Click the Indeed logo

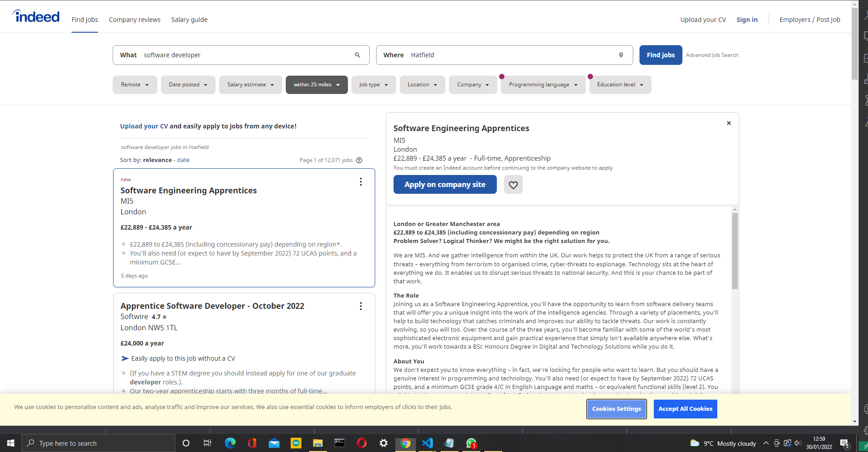coord(36,17)
